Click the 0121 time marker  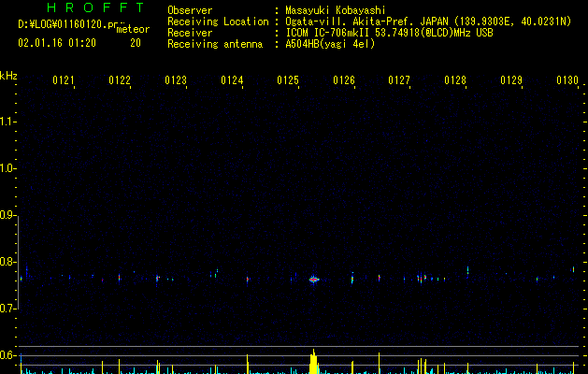pos(64,80)
